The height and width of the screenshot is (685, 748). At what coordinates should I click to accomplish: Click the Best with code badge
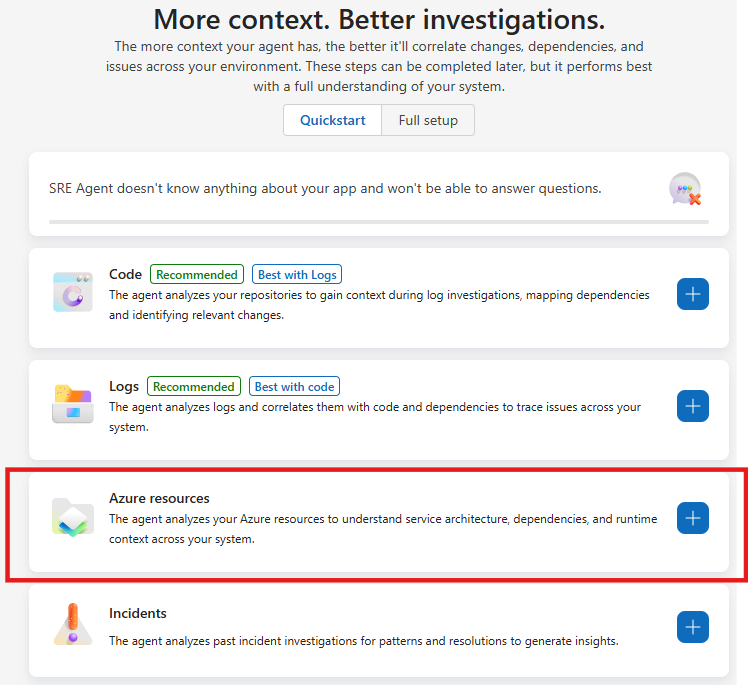[x=294, y=386]
